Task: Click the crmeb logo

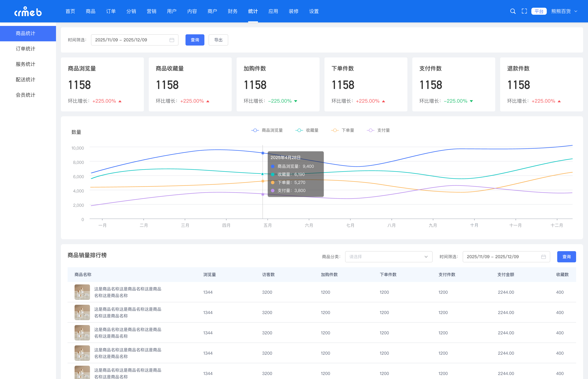Action: pyautogui.click(x=28, y=12)
